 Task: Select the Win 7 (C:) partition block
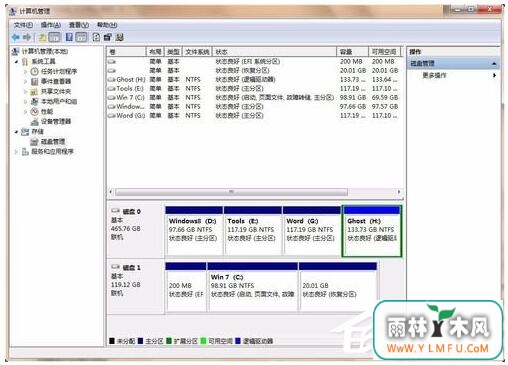252,287
